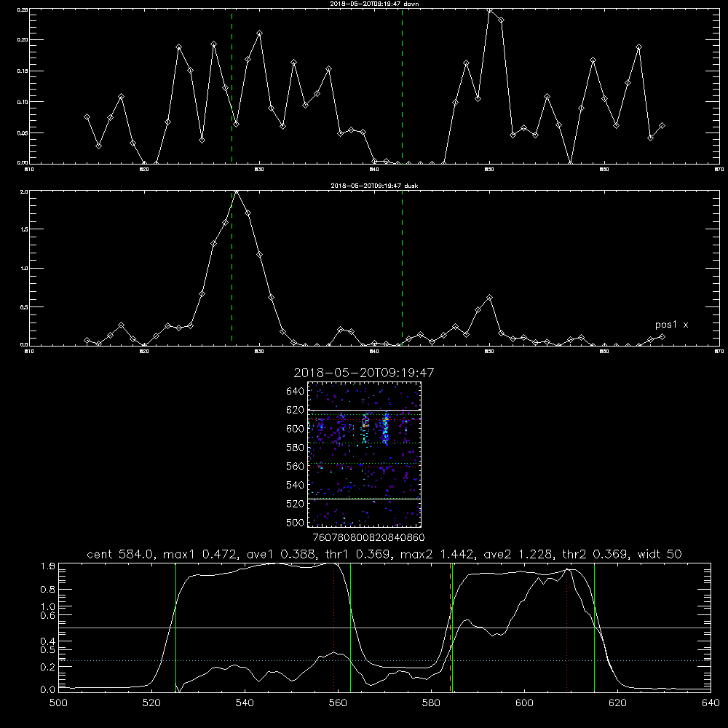Click the 0.20 y-axis label of dawn plot

click(x=23, y=40)
